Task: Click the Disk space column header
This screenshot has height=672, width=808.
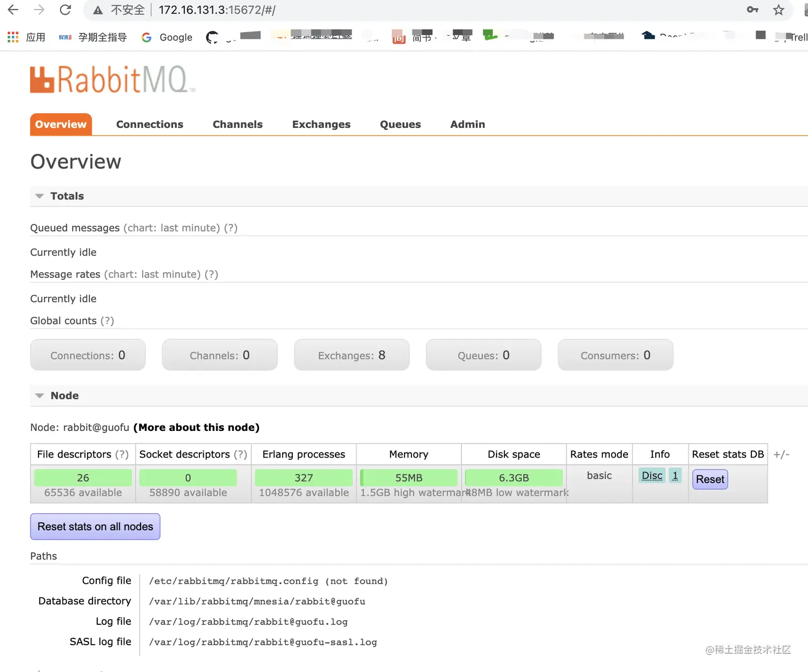Action: [x=514, y=454]
